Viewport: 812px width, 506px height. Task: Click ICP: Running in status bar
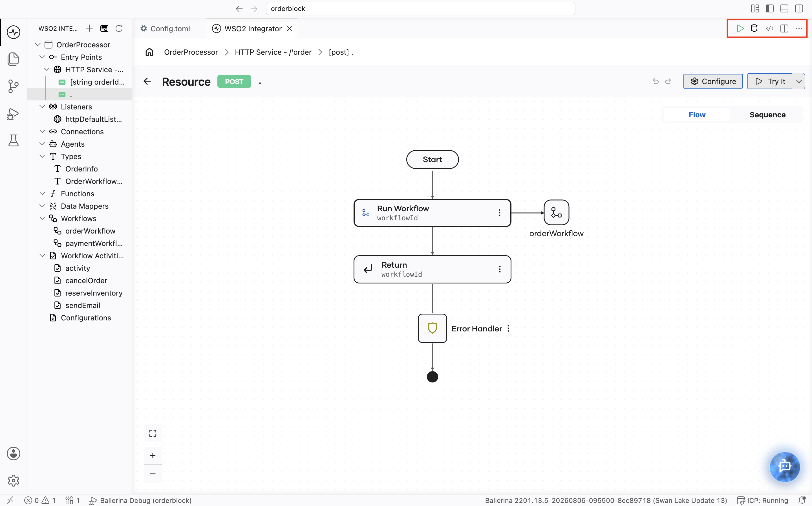tap(763, 500)
